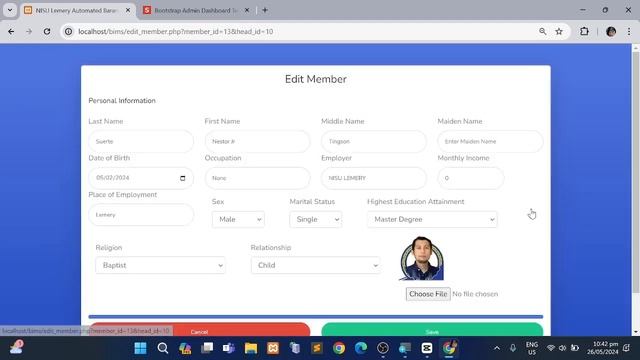The width and height of the screenshot is (640, 360).
Task: Edit the First Name field
Action: (x=257, y=141)
